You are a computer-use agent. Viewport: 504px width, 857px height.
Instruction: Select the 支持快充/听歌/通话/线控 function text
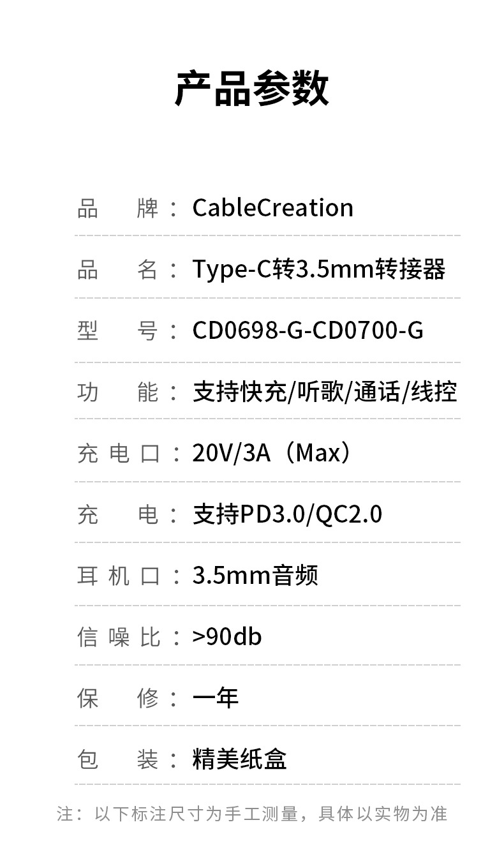325,392
